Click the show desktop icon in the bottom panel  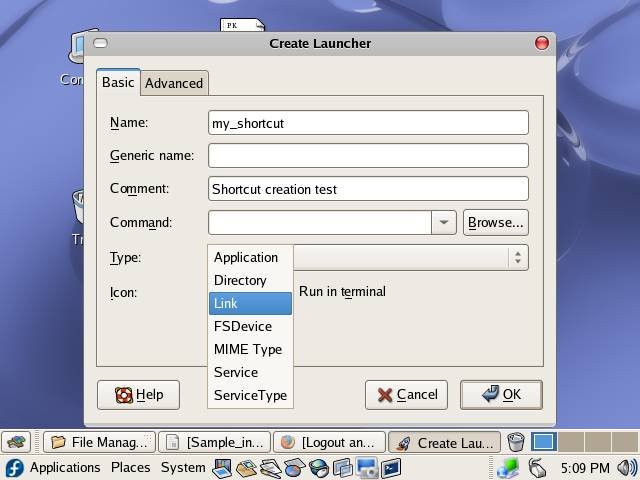pyautogui.click(x=15, y=442)
